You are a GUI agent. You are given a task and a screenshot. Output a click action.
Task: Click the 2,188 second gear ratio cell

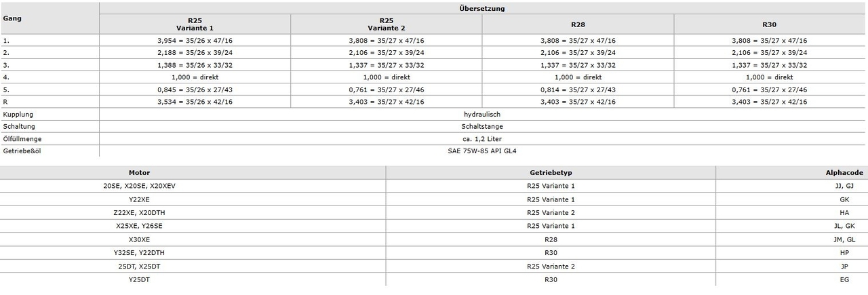point(195,53)
